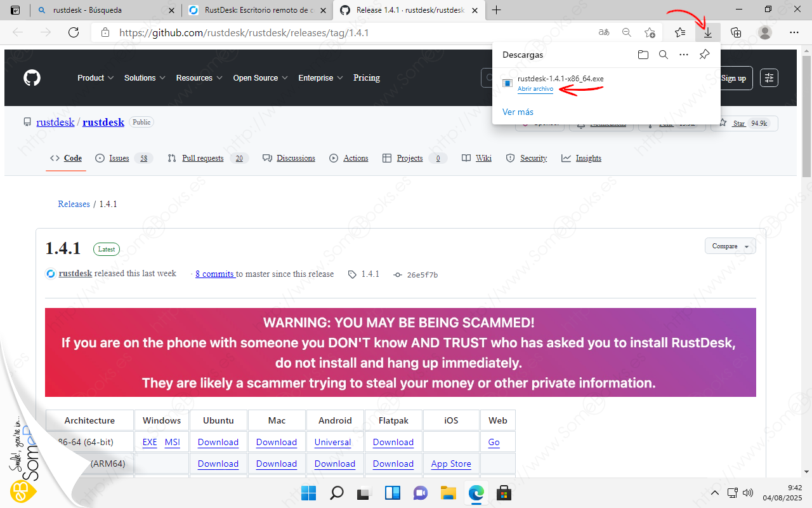Go to GitHub homepage logo
This screenshot has height=508, width=812.
(32, 78)
